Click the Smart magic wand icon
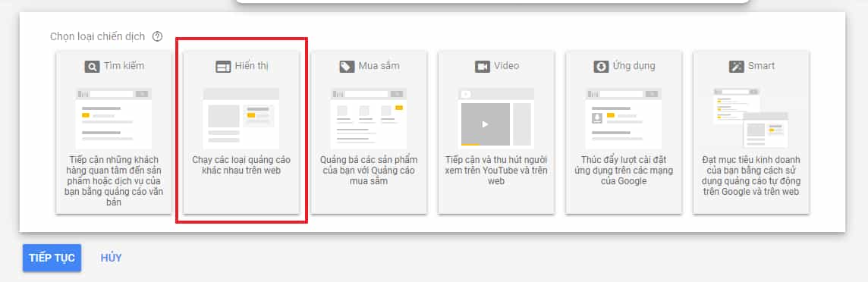Screen dimensions: 868x282 737,67
